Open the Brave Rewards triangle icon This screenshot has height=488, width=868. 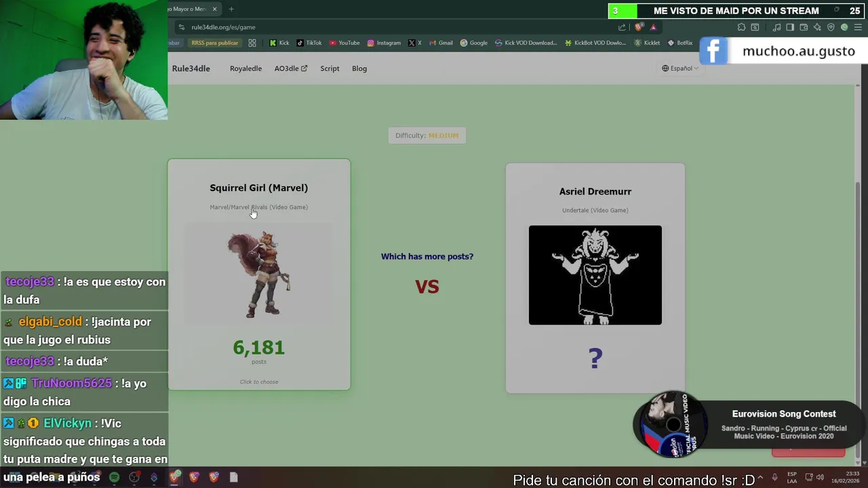[x=653, y=27]
